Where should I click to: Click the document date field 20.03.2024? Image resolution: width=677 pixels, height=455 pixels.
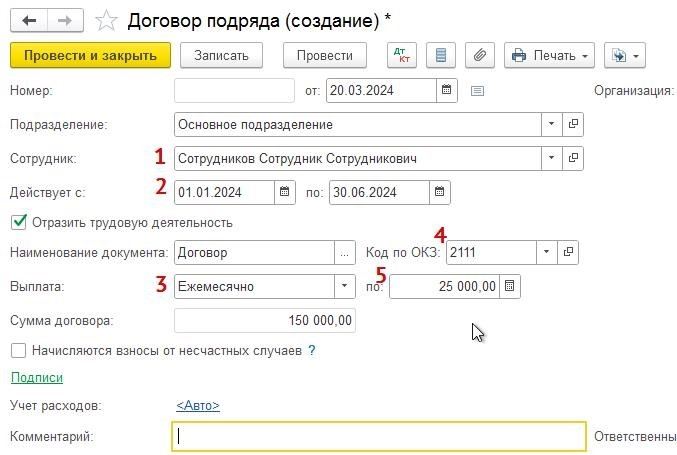click(x=381, y=90)
